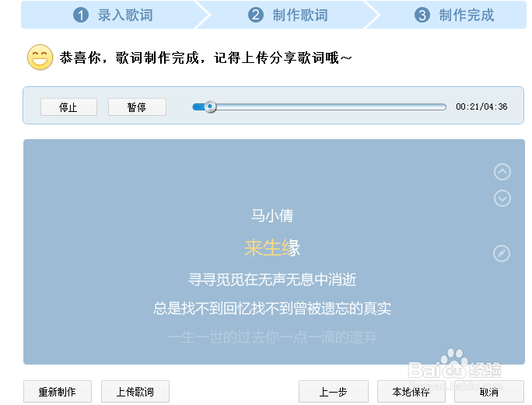Click the scroll-down circle arrow in the lyrics panel
This screenshot has height=405, width=532.
coord(502,198)
